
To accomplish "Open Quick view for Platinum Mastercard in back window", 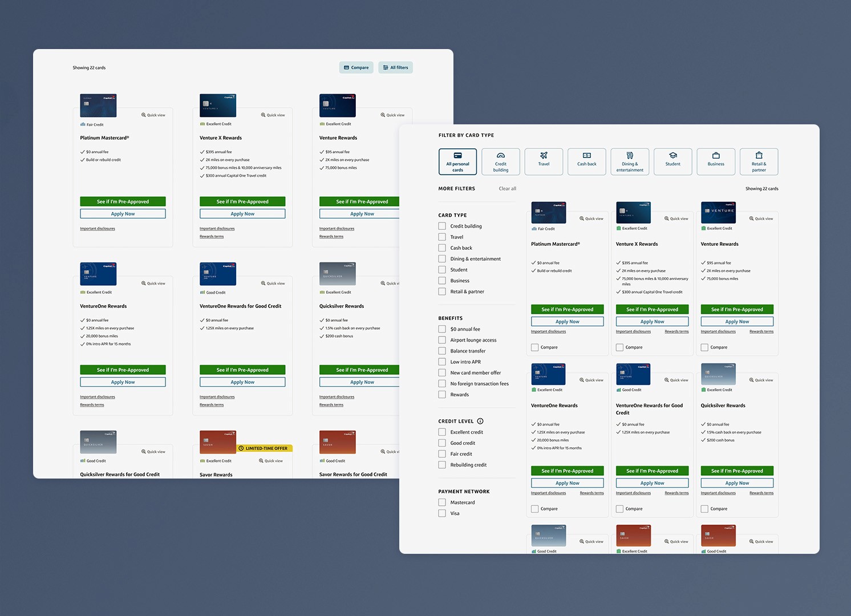I will [x=153, y=115].
